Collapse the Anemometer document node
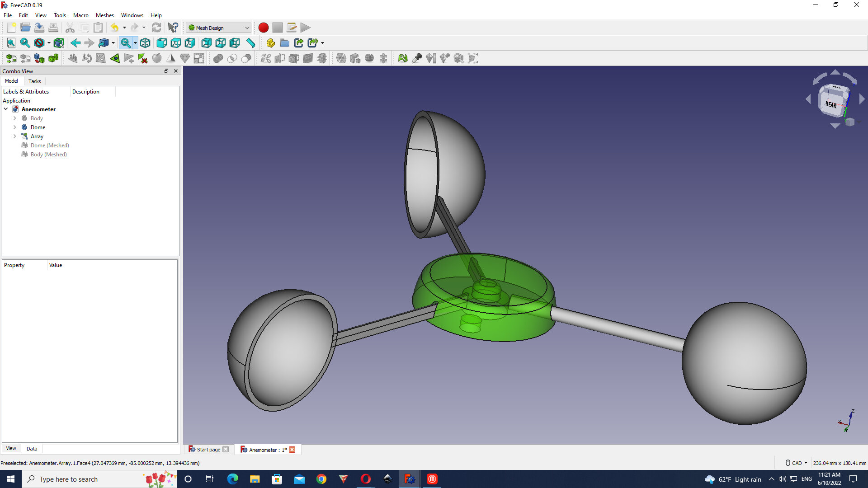The height and width of the screenshot is (488, 868). pos(6,109)
